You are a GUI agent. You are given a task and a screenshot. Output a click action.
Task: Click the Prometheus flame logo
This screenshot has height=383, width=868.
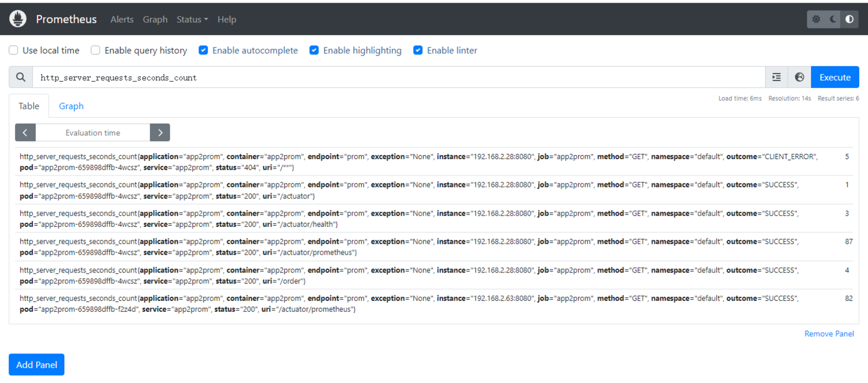click(18, 19)
